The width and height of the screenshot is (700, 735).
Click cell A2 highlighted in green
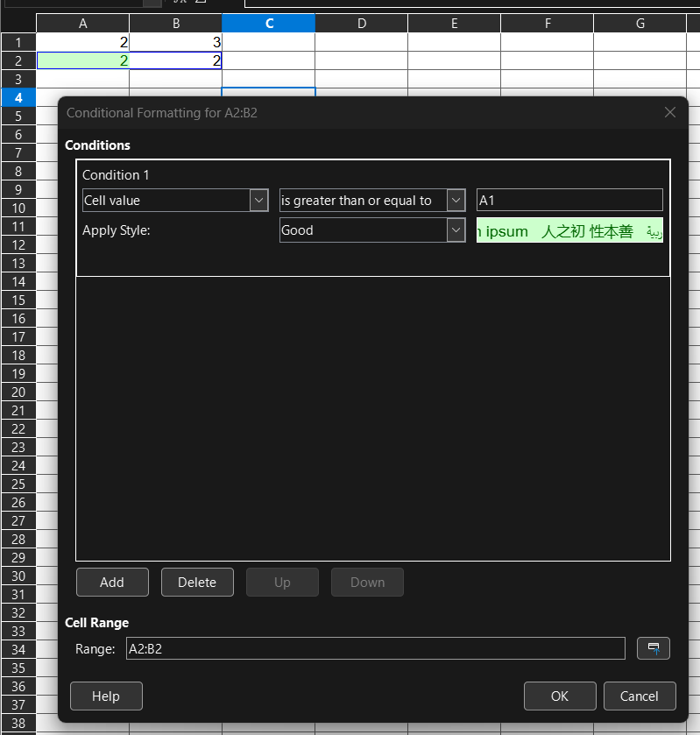[x=82, y=60]
